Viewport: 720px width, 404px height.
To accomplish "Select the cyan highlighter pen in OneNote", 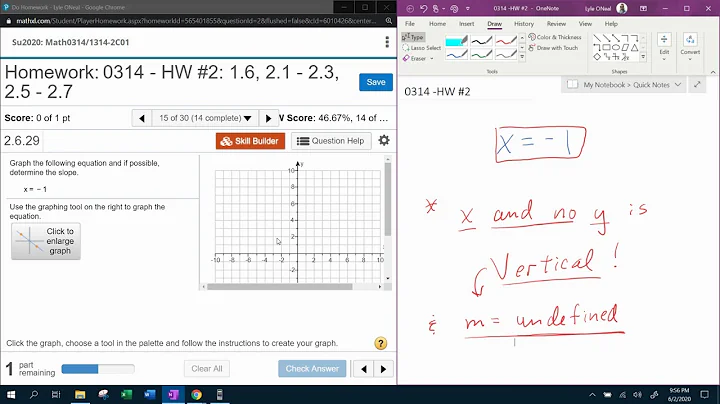I will [456, 41].
